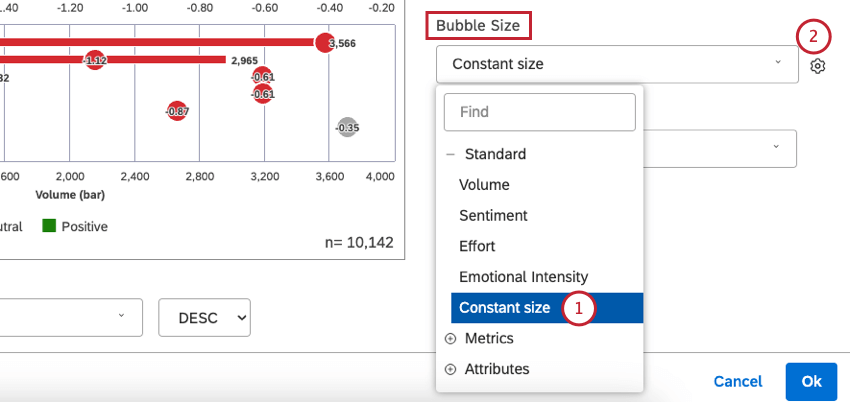Image resolution: width=850 pixels, height=402 pixels.
Task: Select Emotional Intensity option
Action: [523, 277]
